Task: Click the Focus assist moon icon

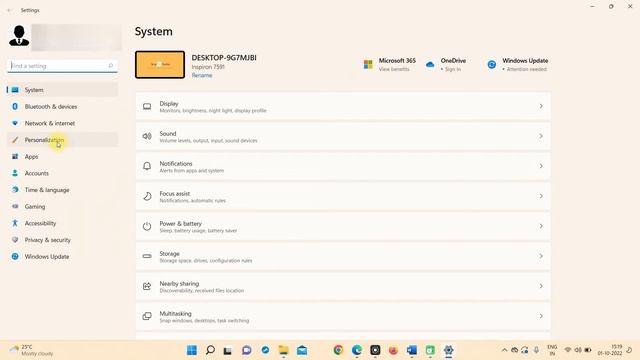Action: pyautogui.click(x=147, y=196)
